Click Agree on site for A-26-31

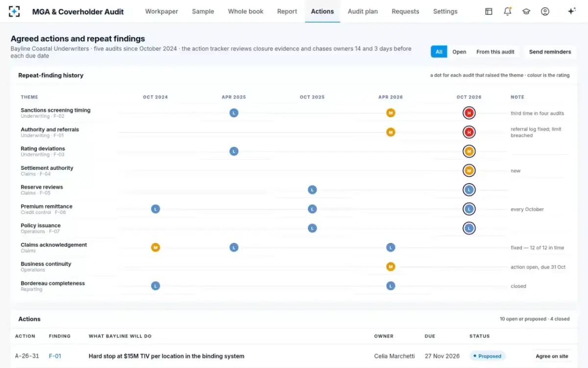pyautogui.click(x=552, y=356)
